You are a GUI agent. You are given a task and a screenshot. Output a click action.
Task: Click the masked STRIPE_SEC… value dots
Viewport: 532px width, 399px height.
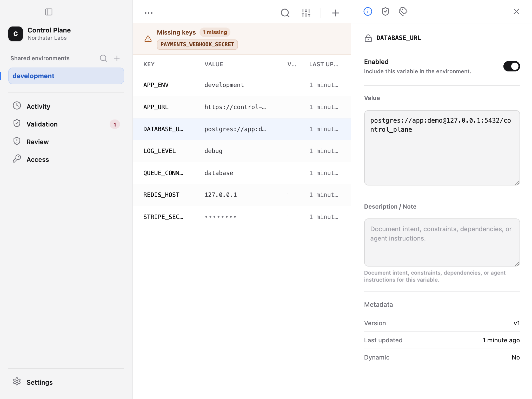tap(220, 217)
